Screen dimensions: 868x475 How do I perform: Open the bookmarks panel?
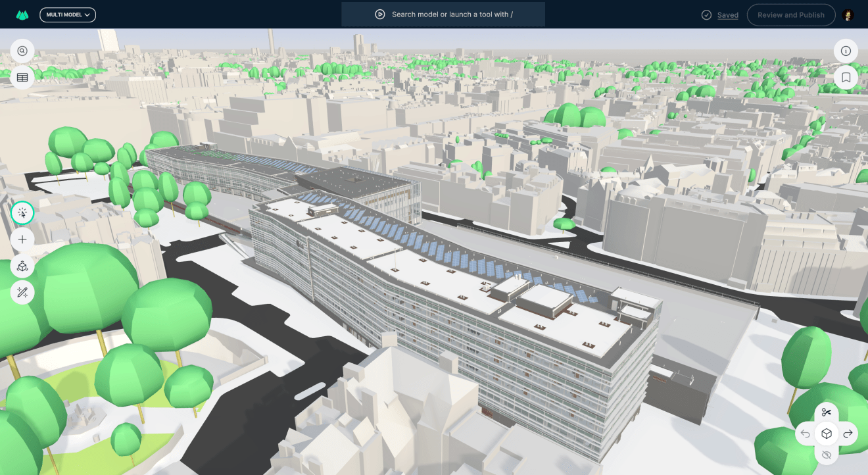(x=846, y=78)
